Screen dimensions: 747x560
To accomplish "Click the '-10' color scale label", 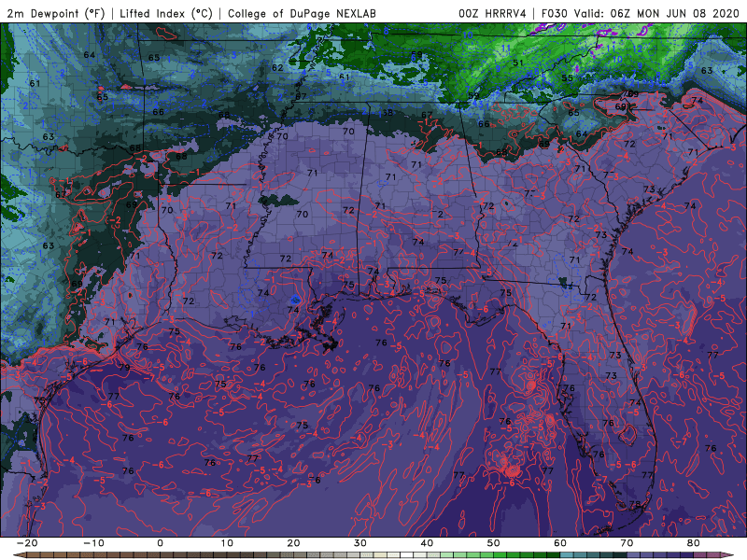I will coord(93,543).
